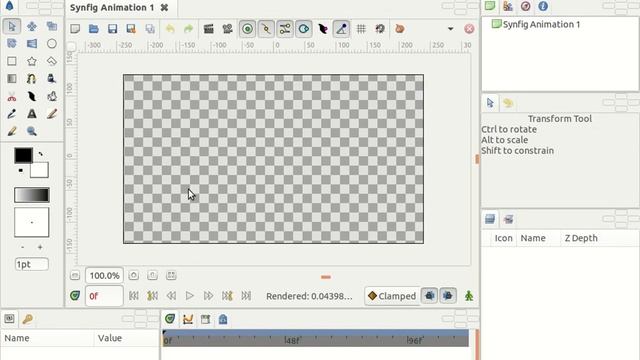Play the animation
This screenshot has height=360, width=640.
[189, 296]
